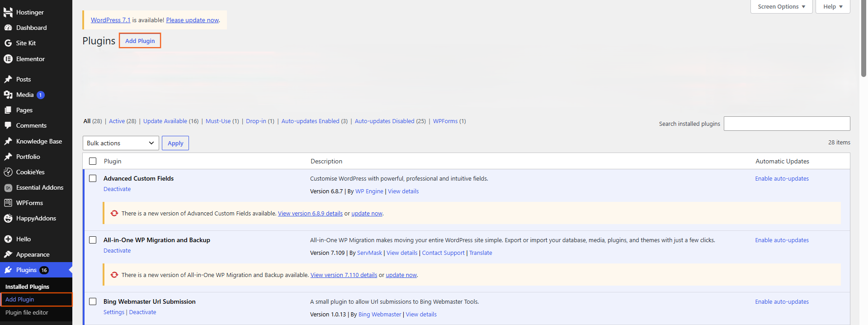
Task: Click the Essential Addons icon
Action: click(8, 187)
